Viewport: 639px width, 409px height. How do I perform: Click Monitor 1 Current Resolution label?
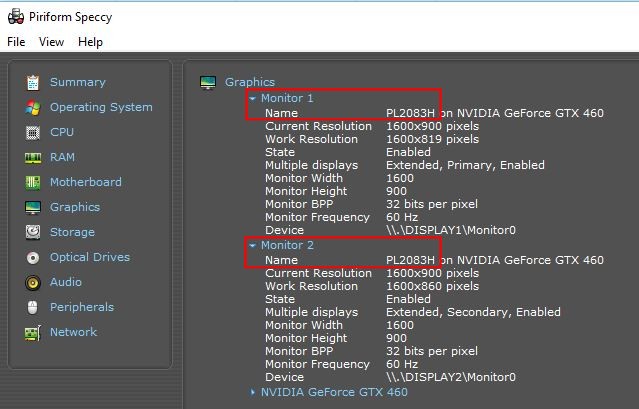coord(319,126)
